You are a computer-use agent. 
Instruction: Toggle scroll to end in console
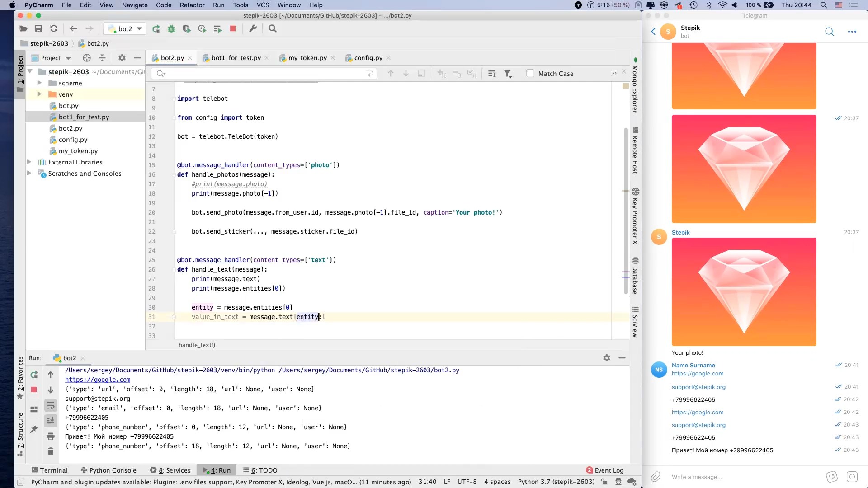(x=50, y=420)
